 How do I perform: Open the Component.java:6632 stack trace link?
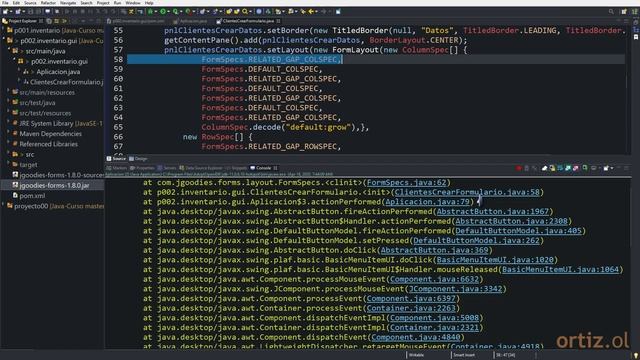click(x=434, y=279)
